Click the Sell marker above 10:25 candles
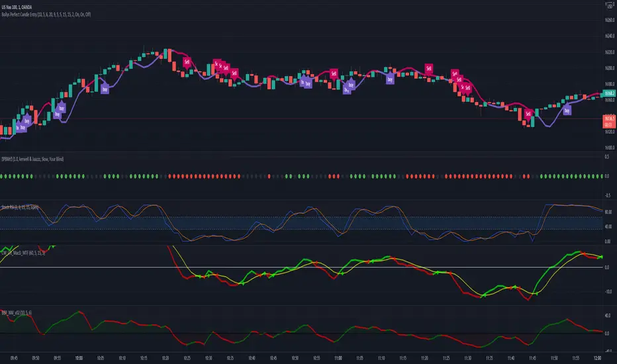 coord(187,62)
